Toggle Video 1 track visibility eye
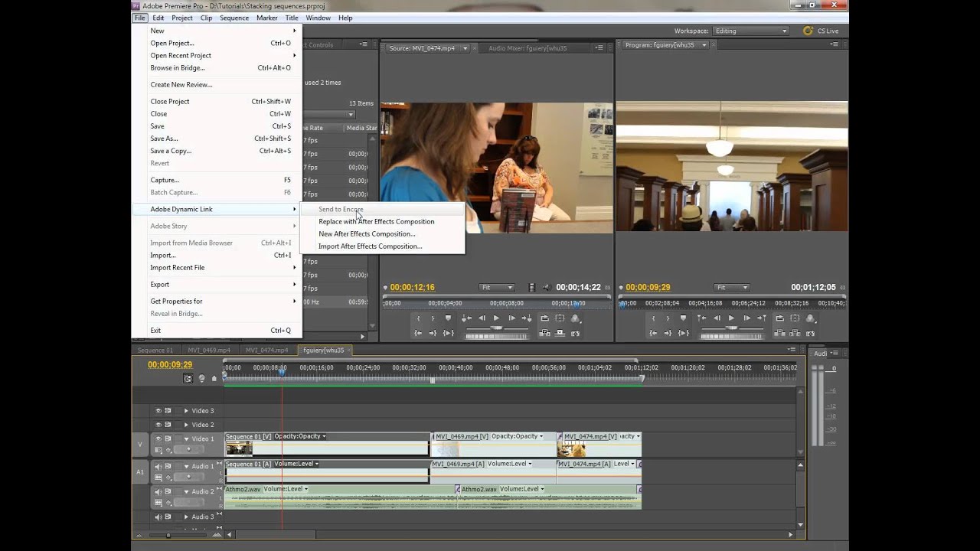The image size is (980, 551). pyautogui.click(x=158, y=439)
